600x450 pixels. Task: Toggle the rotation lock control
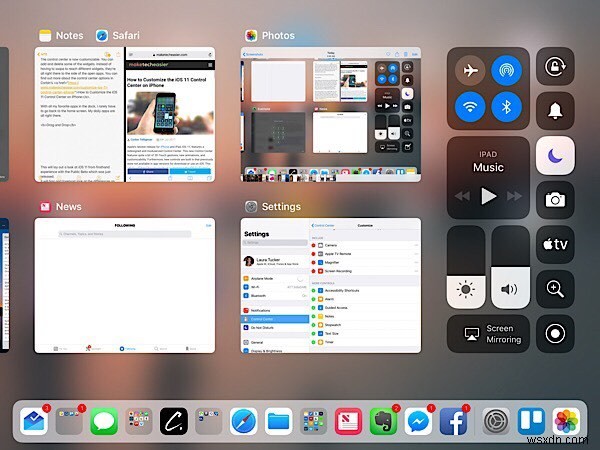(x=555, y=66)
